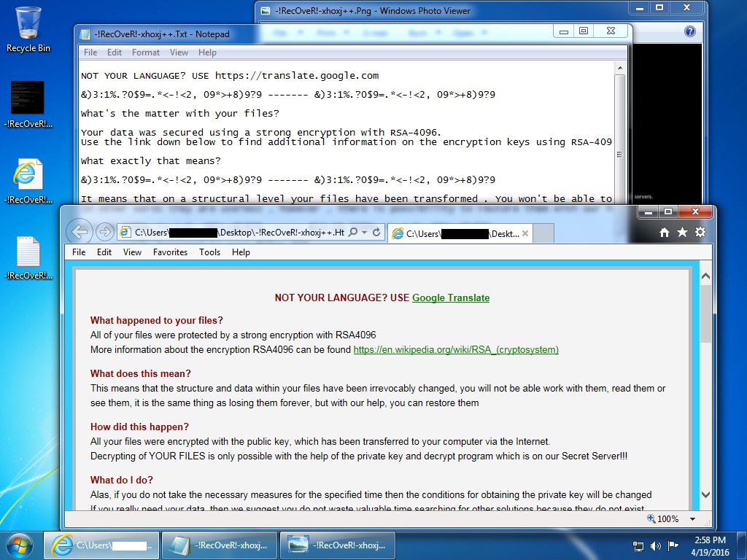747x560 pixels.
Task: Open the Favorites menu in Internet Explorer
Action: [170, 252]
